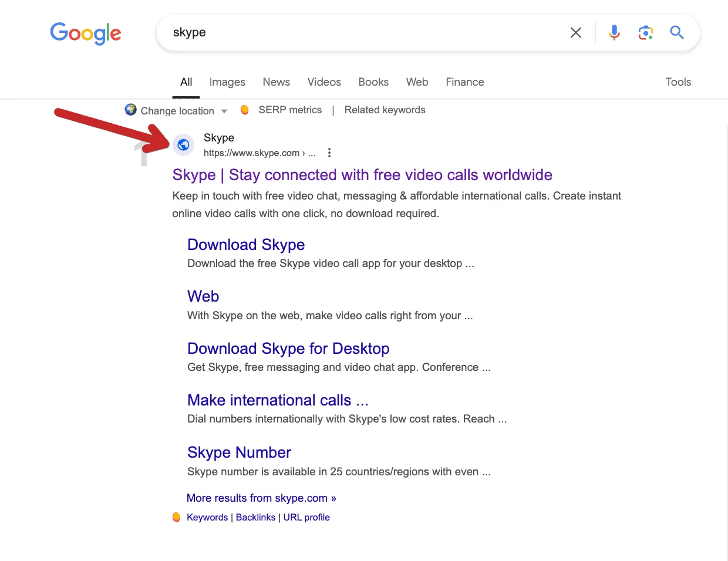Open the three-dot menu on the Skype result
Viewport: 728px width, 561px height.
pyautogui.click(x=329, y=152)
